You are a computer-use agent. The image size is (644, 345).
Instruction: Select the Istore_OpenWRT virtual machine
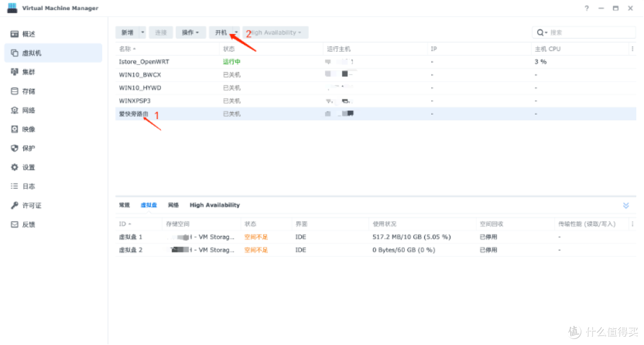(x=376, y=62)
